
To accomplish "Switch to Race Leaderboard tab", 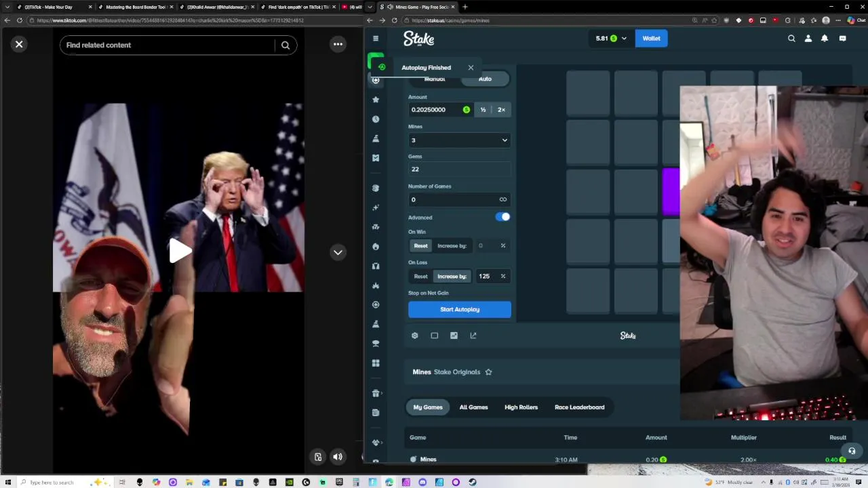I will point(579,407).
